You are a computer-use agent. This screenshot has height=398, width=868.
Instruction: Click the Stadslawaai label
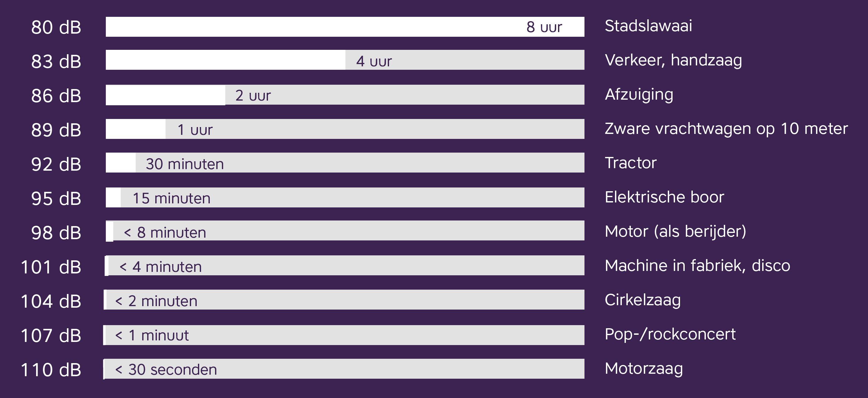tap(648, 26)
